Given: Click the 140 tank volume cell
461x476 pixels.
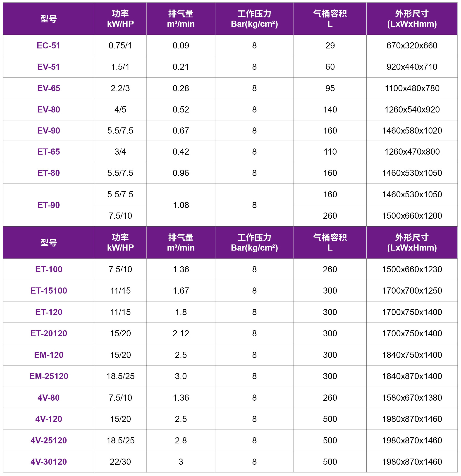Looking at the screenshot, I should [x=330, y=110].
